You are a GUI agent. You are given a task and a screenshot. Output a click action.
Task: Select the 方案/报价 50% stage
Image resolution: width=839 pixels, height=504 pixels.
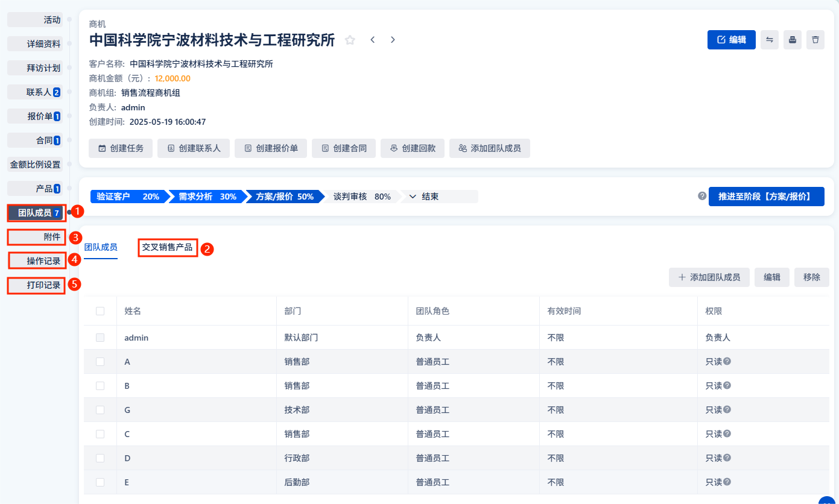click(x=284, y=197)
